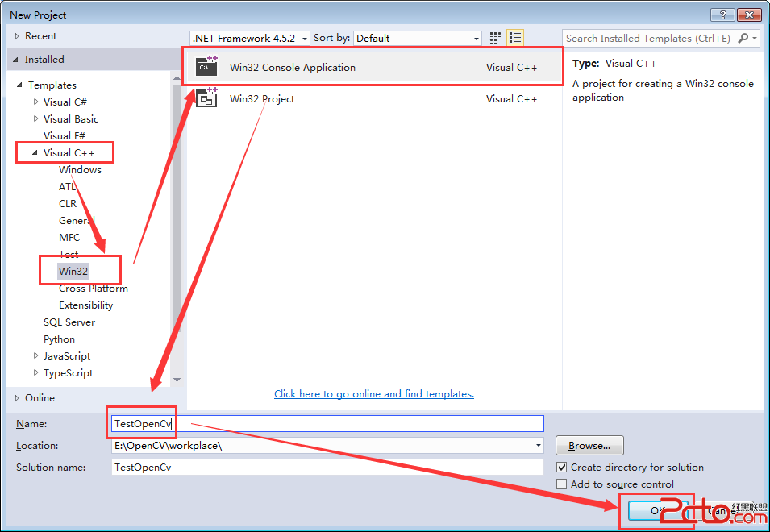Switch to small icons view
The height and width of the screenshot is (532, 770).
(x=495, y=38)
